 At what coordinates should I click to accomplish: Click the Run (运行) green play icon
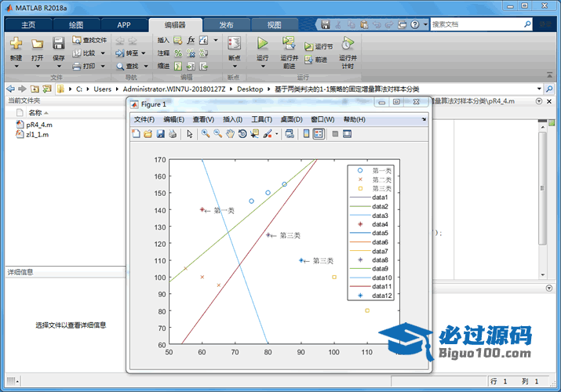pos(262,43)
